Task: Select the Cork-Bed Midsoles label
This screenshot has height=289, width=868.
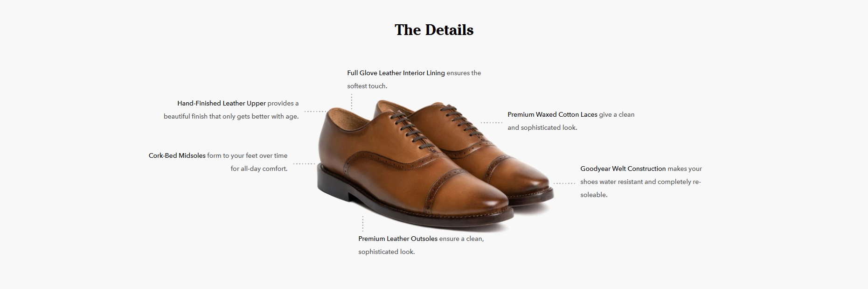Action: 177,155
